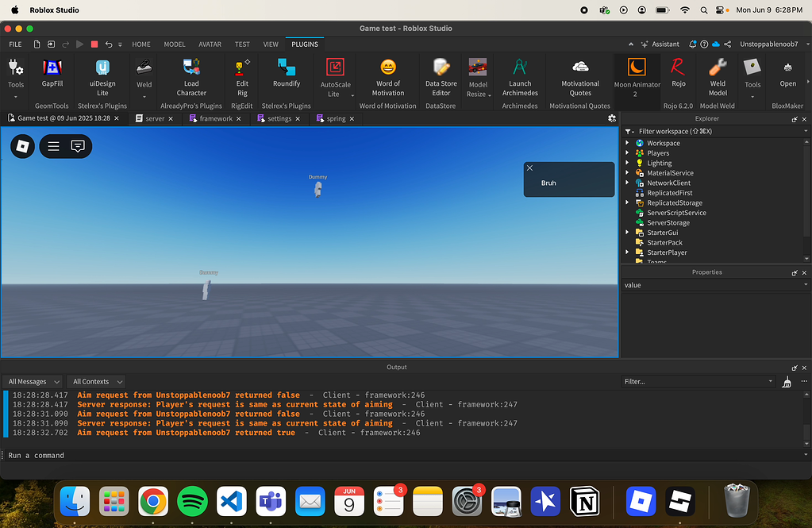Screen dimensions: 812x528
Task: Open the FILE menu
Action: [15, 44]
